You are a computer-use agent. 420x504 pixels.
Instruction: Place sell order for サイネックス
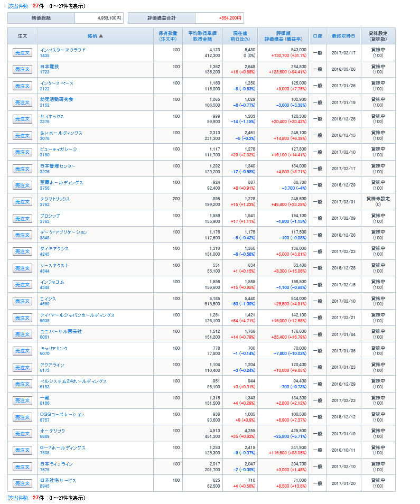(22, 119)
